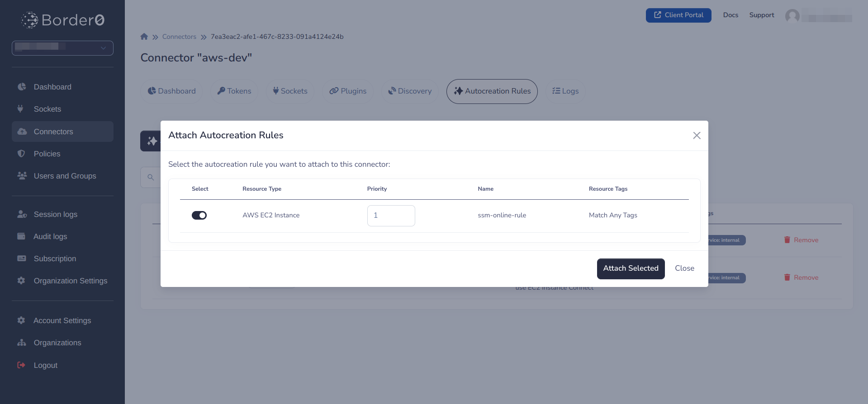Click the Organization Settings gear icon
This screenshot has height=404, width=868.
click(x=21, y=281)
